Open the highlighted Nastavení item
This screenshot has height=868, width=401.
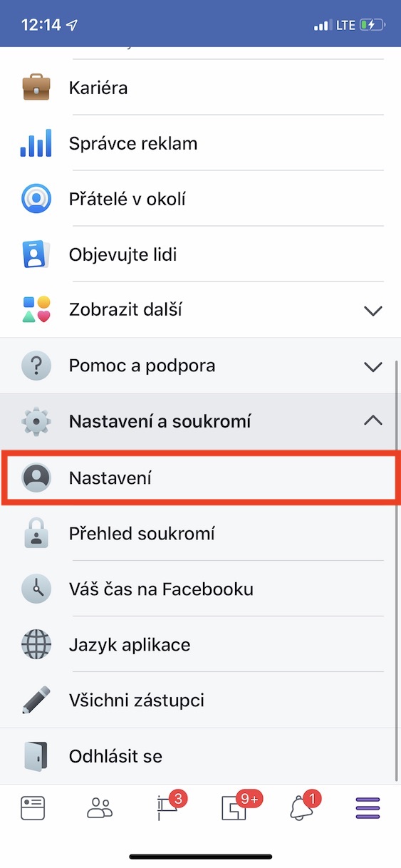[200, 478]
